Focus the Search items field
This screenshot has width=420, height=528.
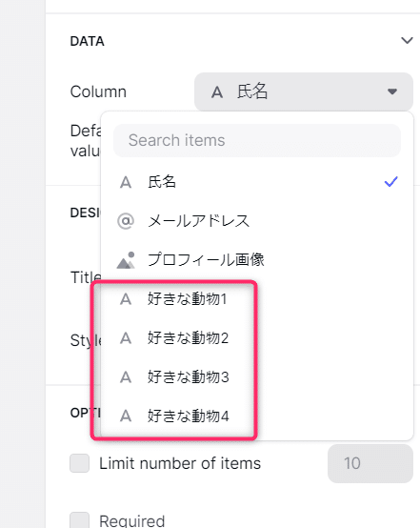(x=257, y=140)
